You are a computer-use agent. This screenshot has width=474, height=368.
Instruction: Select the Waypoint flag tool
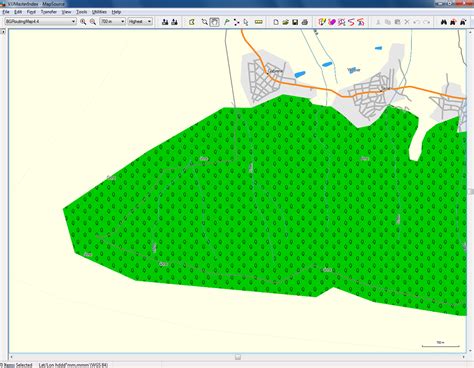pyautogui.click(x=227, y=22)
